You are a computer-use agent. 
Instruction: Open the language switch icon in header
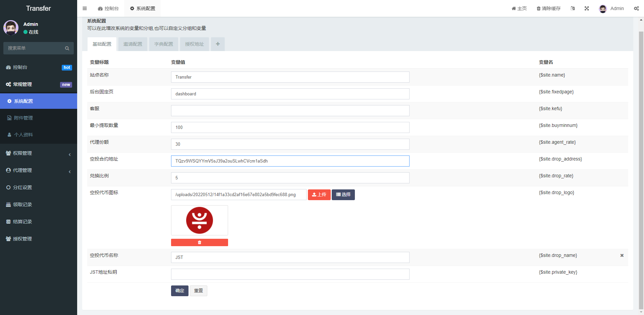[573, 8]
